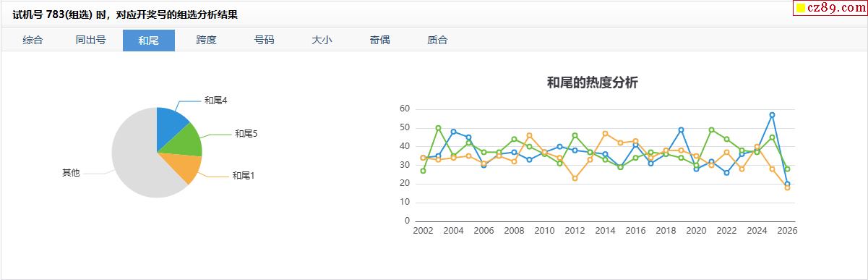The height and width of the screenshot is (280, 868).
Task: Click the y-axis label 60
Action: click(x=405, y=109)
